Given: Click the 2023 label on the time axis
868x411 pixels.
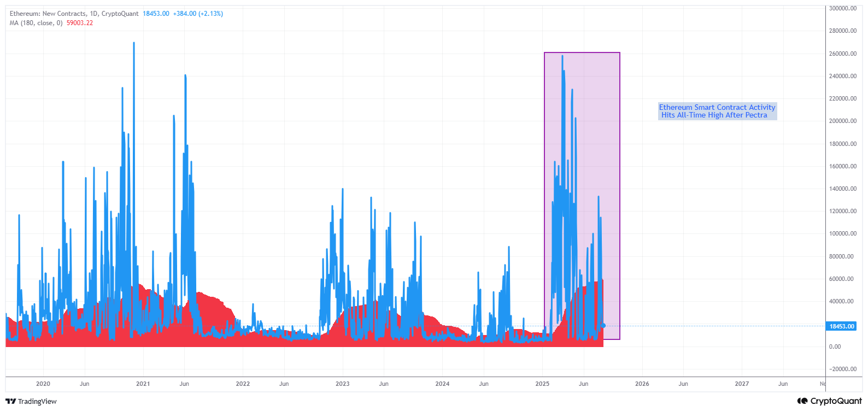Looking at the screenshot, I should click(x=342, y=384).
